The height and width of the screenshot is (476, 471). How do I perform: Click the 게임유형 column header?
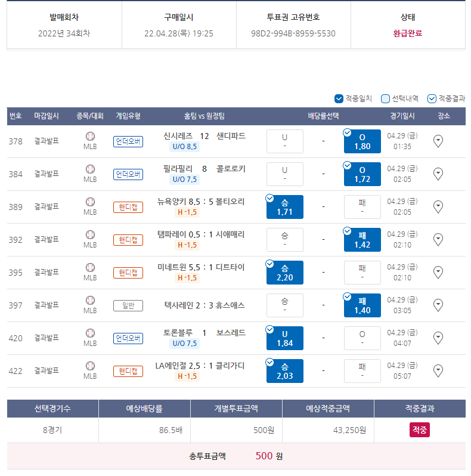(x=128, y=116)
